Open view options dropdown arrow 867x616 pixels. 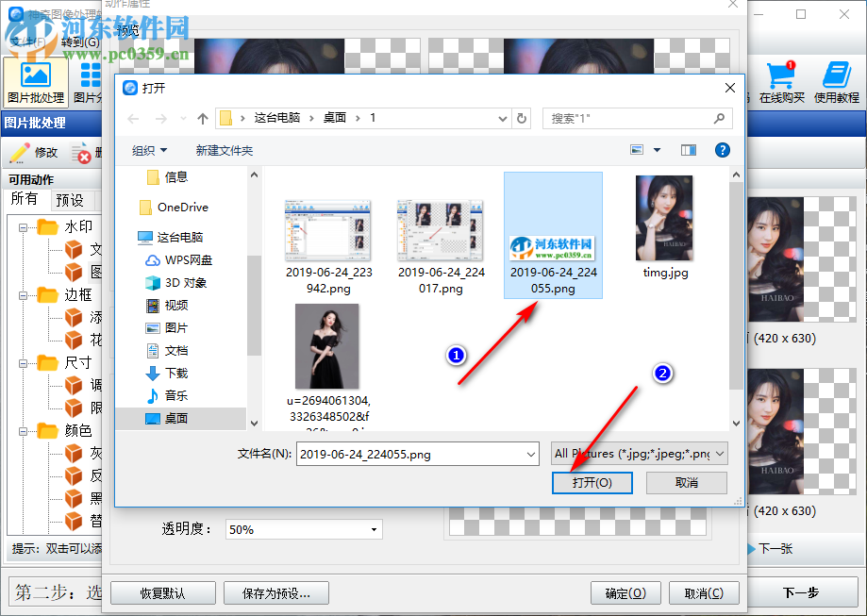(657, 150)
